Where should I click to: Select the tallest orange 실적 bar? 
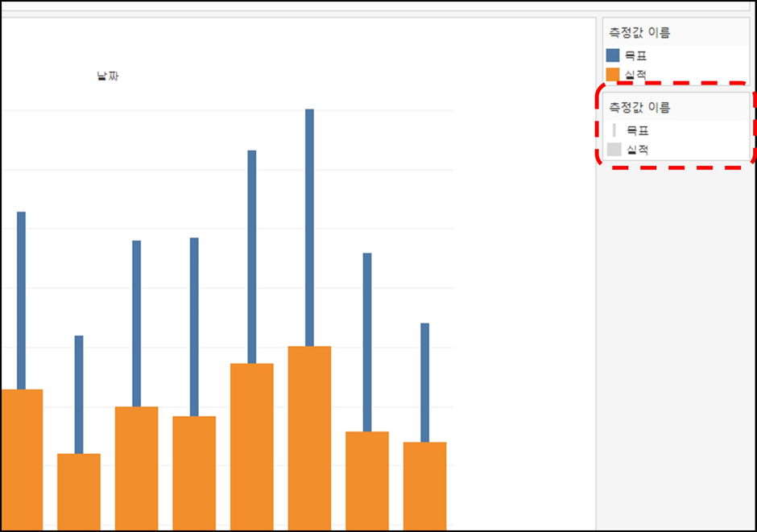pyautogui.click(x=309, y=438)
